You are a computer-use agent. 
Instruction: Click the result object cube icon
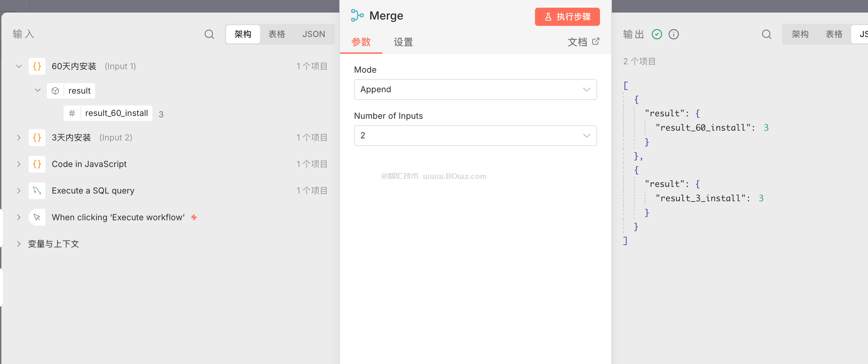55,91
